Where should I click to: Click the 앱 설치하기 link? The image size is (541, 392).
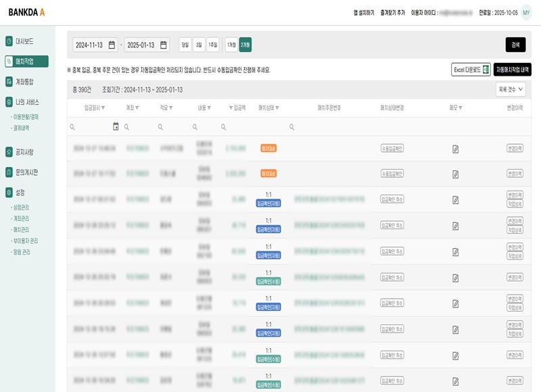364,13
